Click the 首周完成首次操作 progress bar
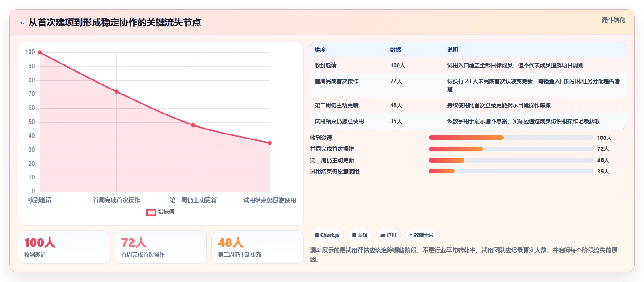The height and width of the screenshot is (282, 644). tap(511, 149)
